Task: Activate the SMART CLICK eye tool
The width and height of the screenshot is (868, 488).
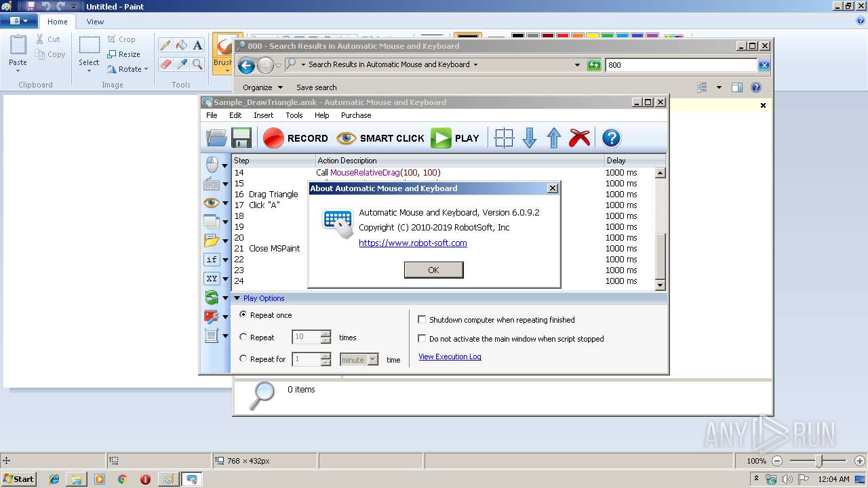Action: coord(380,138)
